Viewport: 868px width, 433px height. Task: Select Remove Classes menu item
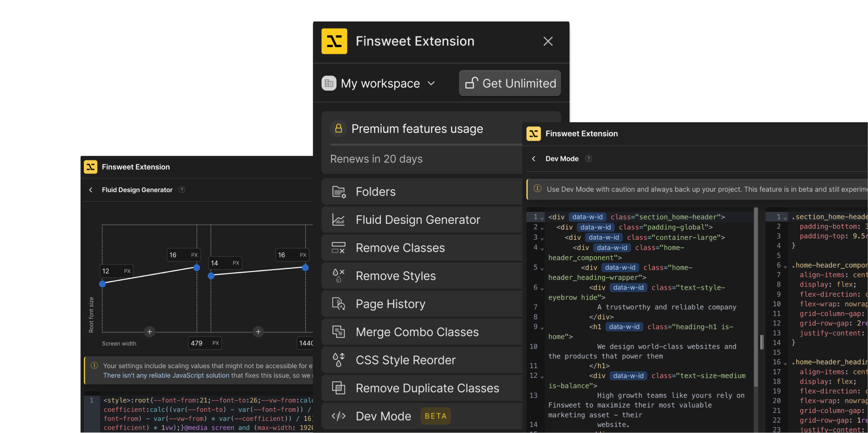coord(422,248)
